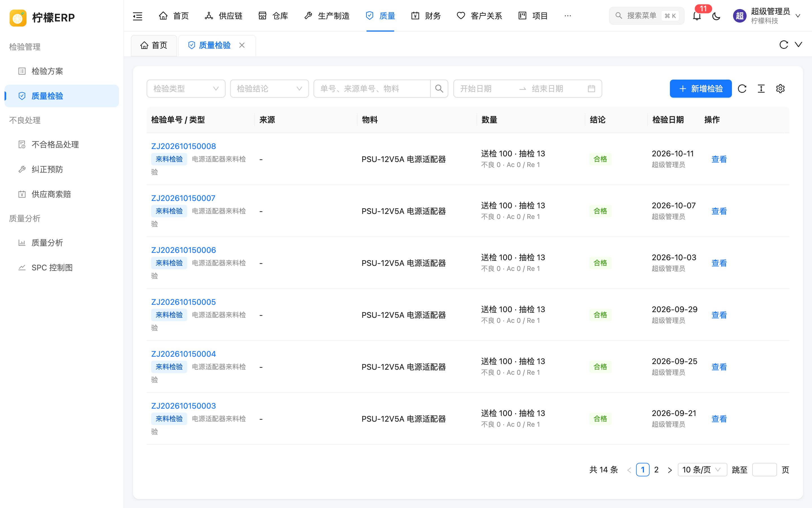Close the 质量检验 tab
The height and width of the screenshot is (508, 812).
pos(242,45)
